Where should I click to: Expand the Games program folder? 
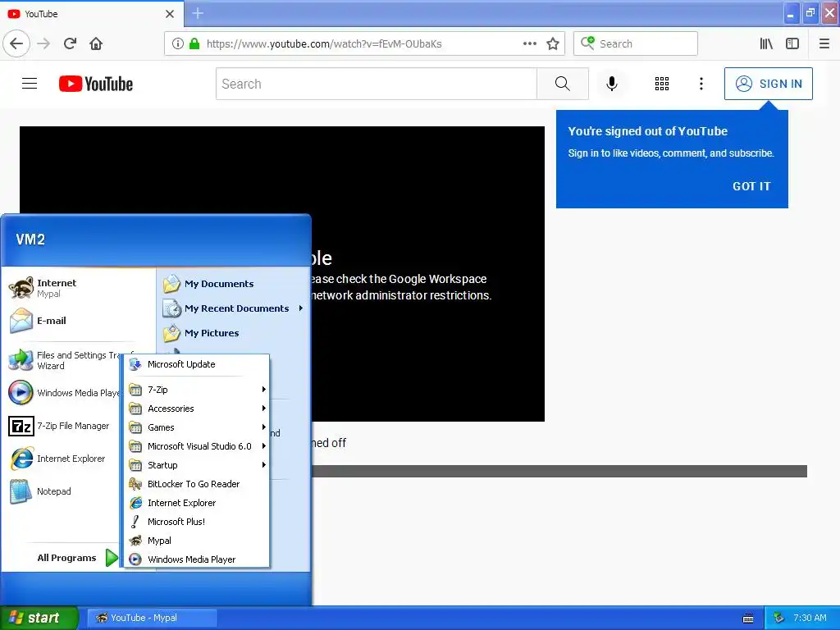tap(197, 427)
